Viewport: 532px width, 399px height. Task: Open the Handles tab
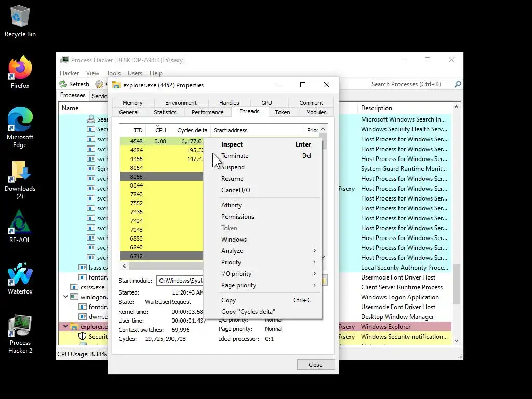229,103
